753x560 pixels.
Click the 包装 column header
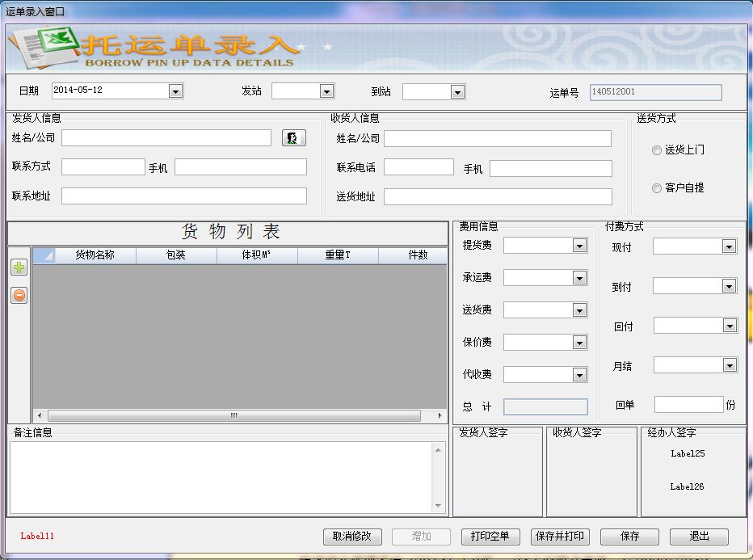click(x=176, y=255)
